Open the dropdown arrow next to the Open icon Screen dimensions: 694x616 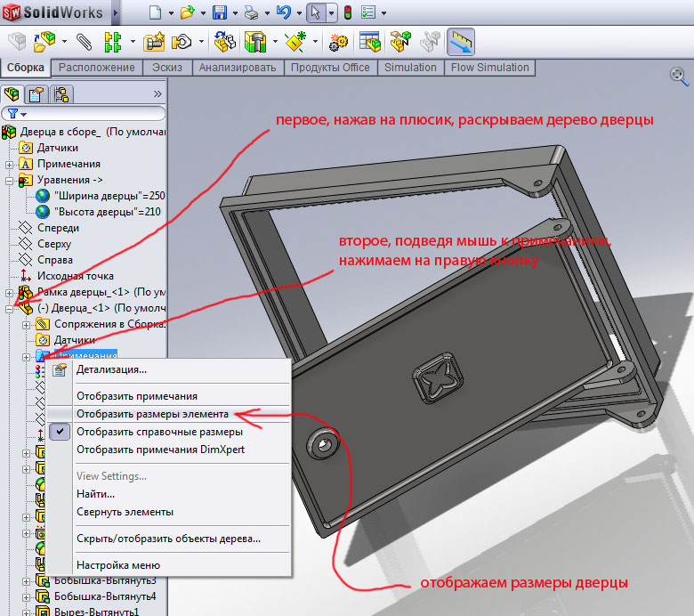coord(204,14)
